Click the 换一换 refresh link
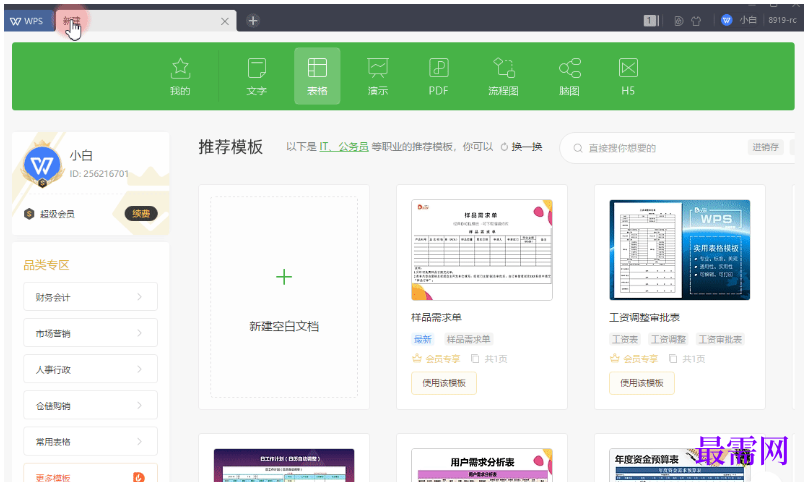Viewport: 807px width, 482px height. point(521,147)
